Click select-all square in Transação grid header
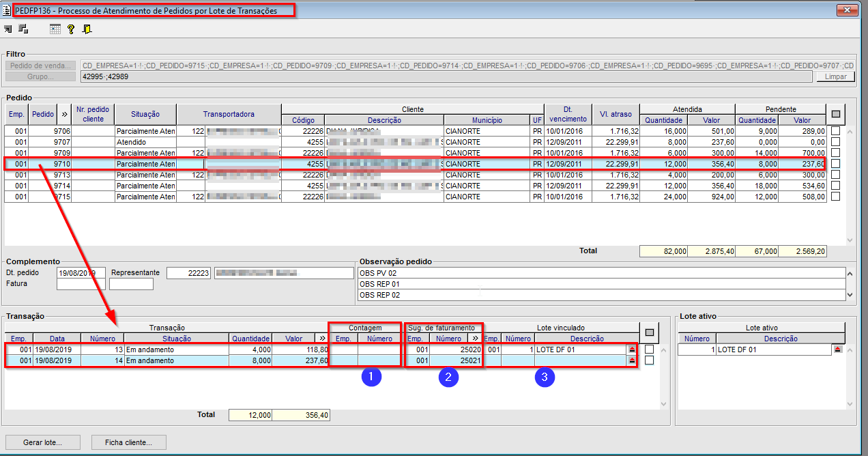This screenshot has height=456, width=868. click(650, 332)
